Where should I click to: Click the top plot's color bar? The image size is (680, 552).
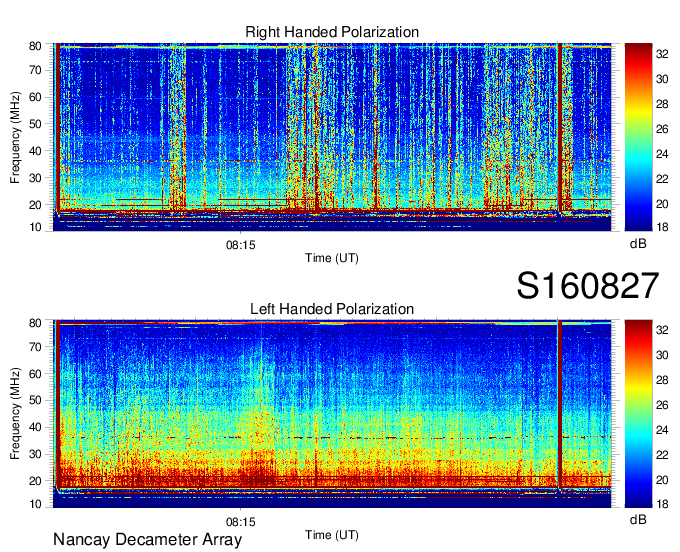(638, 137)
